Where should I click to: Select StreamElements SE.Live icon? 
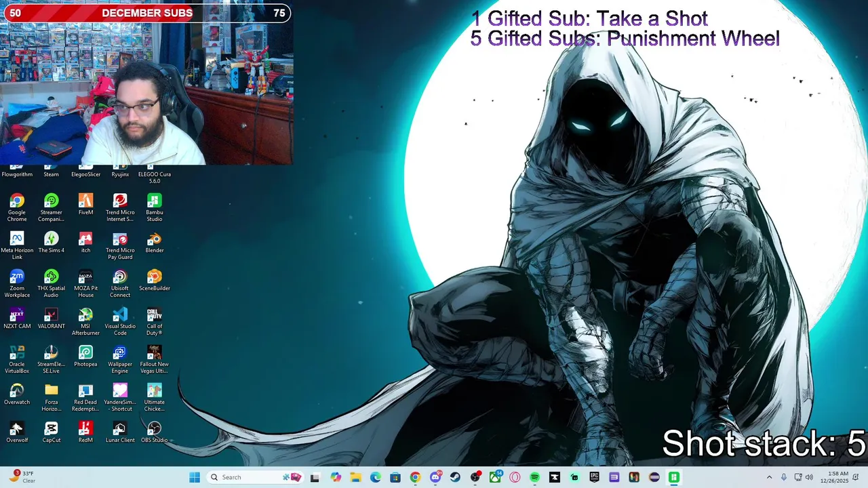(x=51, y=359)
